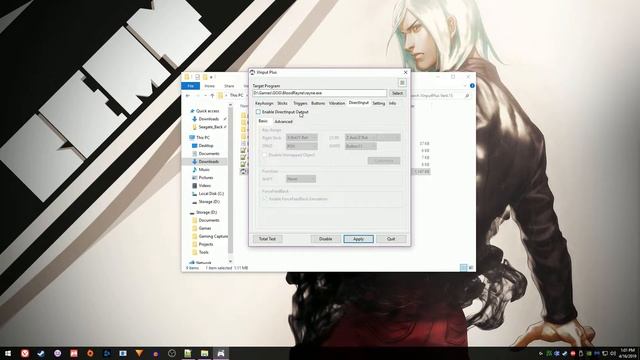Open Steam from the taskbar
This screenshot has height=360, width=640.
tap(41, 353)
